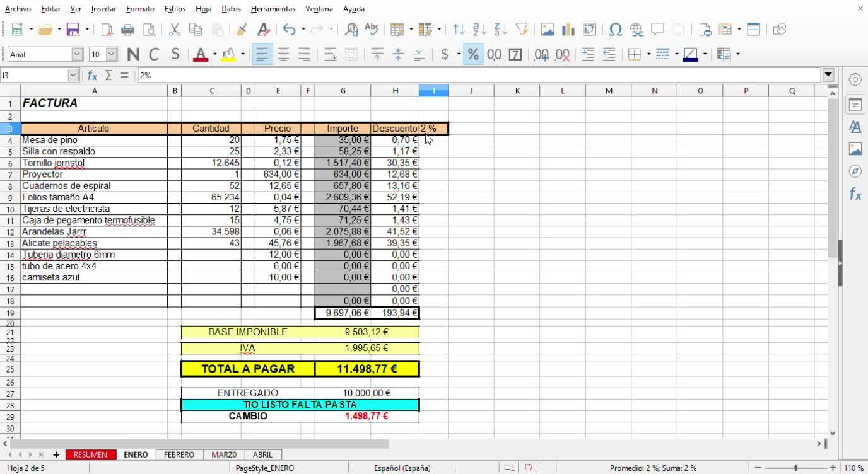The image size is (868, 474).
Task: Click the zoom in plus button
Action: click(833, 468)
